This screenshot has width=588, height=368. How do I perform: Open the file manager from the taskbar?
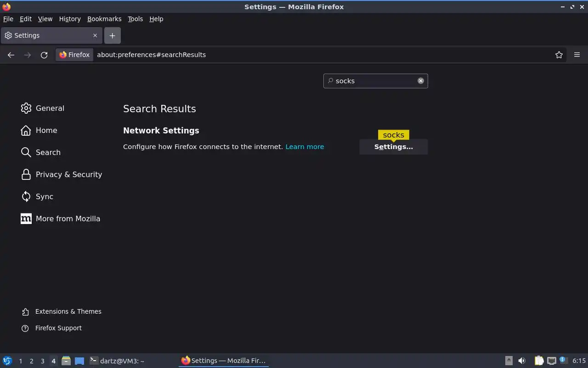(x=66, y=361)
